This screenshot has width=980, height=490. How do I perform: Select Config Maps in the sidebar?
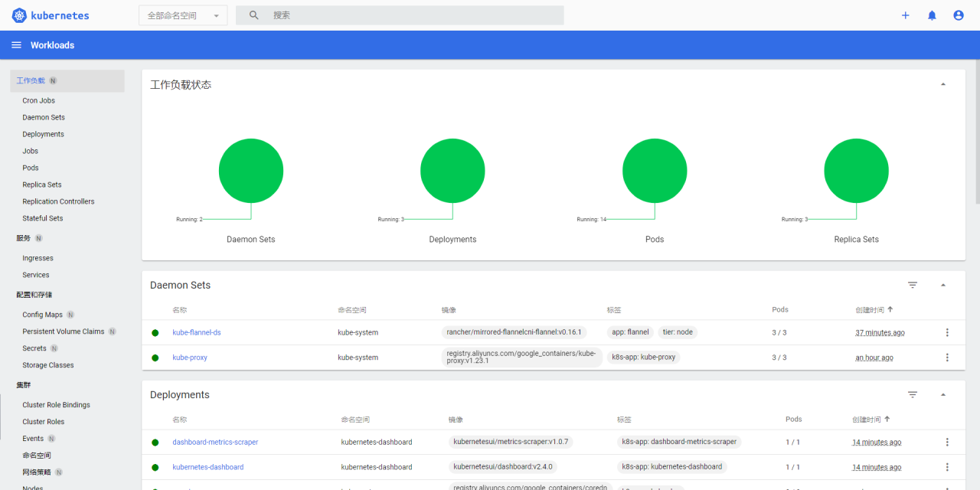pos(42,315)
